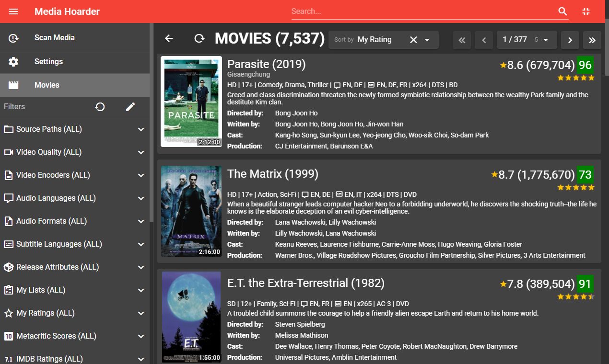Edit filters using the pencil icon
The width and height of the screenshot is (609, 364).
(130, 107)
